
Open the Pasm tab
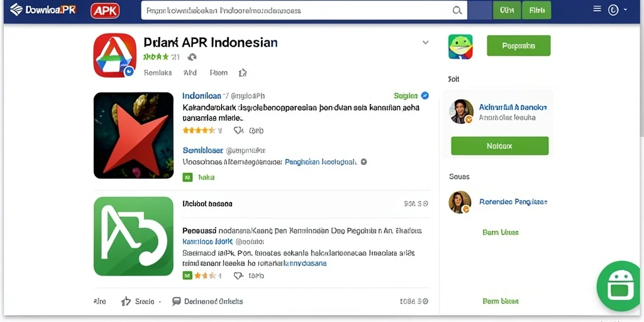point(218,73)
